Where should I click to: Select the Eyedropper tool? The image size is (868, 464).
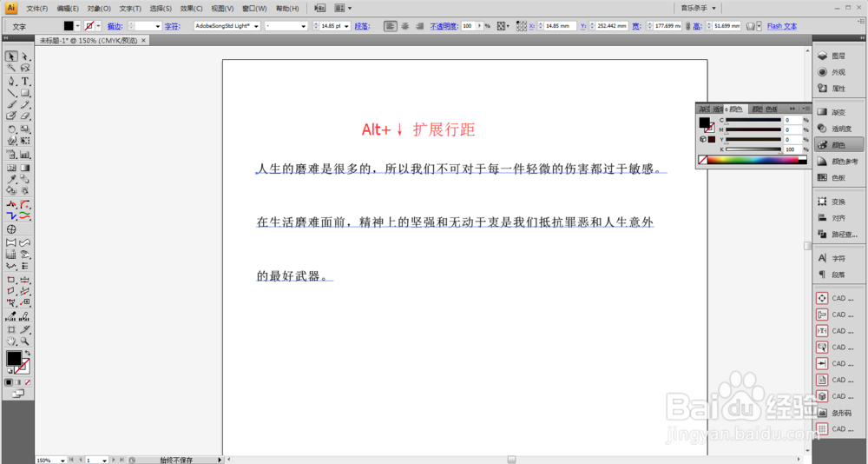click(x=11, y=179)
